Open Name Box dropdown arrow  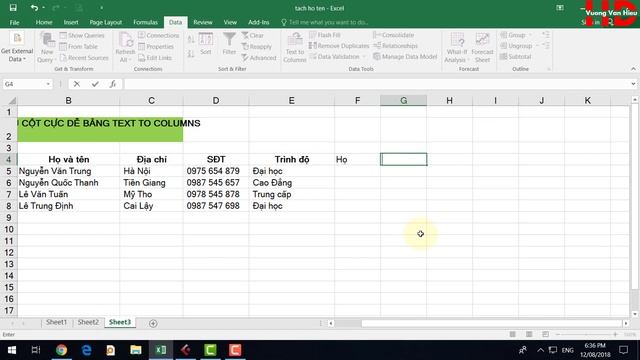[48, 84]
